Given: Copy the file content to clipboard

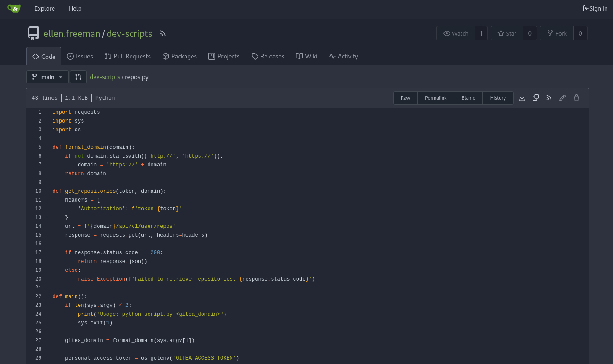Looking at the screenshot, I should [536, 98].
